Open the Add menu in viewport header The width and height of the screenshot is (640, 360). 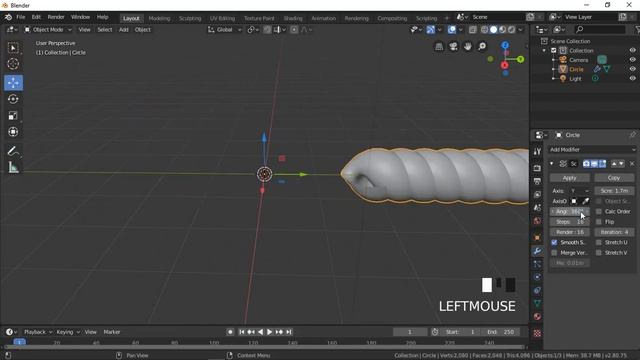coord(124,30)
